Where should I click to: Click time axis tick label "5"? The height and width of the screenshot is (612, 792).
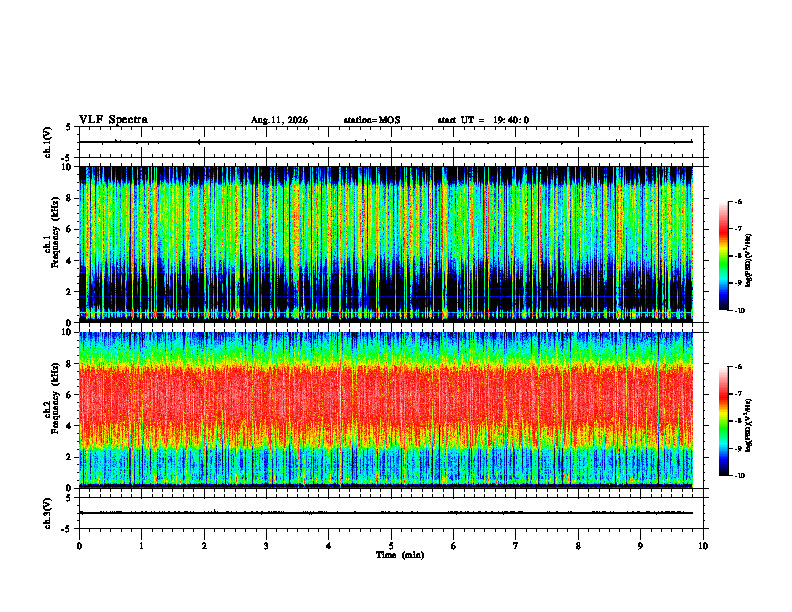(x=391, y=546)
